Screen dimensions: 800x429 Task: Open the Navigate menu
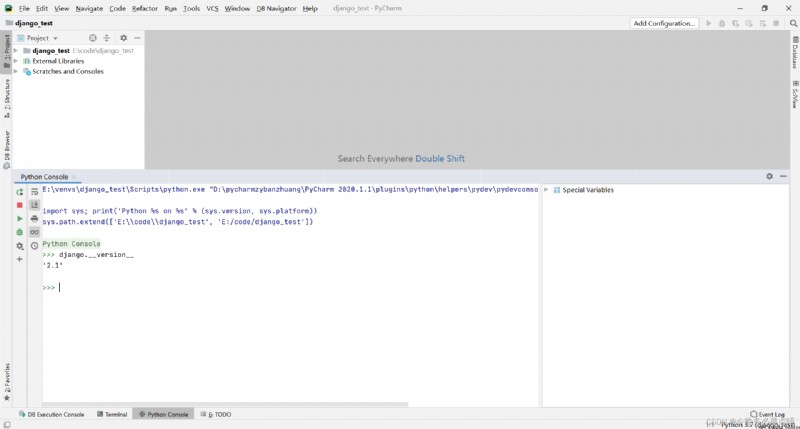pyautogui.click(x=89, y=9)
